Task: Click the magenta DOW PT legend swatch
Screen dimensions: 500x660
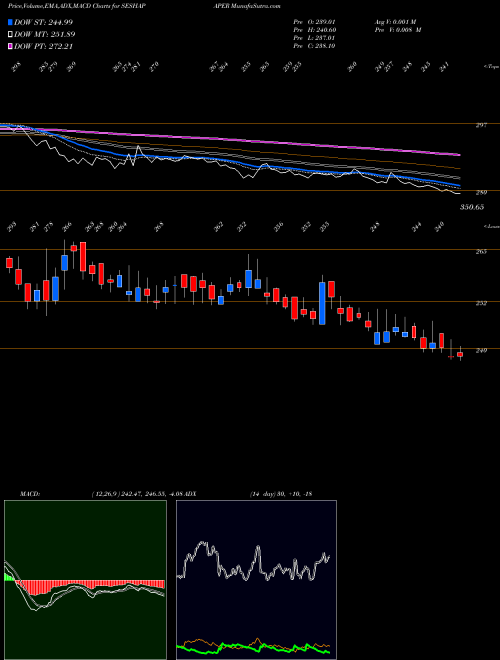Action: [x=11, y=46]
